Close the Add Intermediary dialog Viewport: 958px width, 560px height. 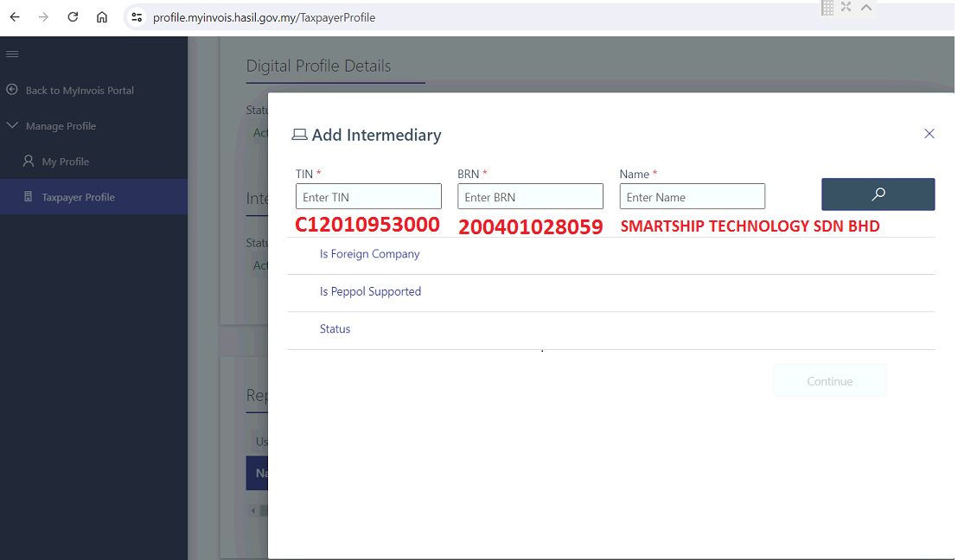[x=929, y=133]
